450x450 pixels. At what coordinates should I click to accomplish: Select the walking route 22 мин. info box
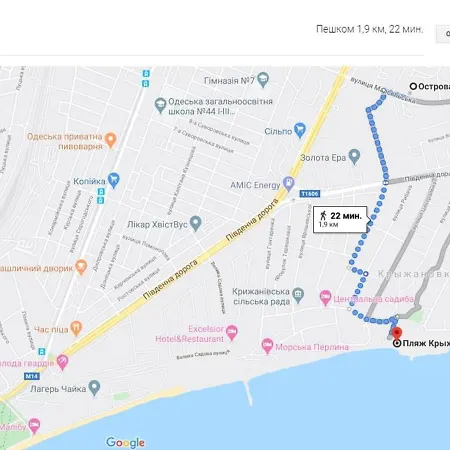click(x=341, y=219)
